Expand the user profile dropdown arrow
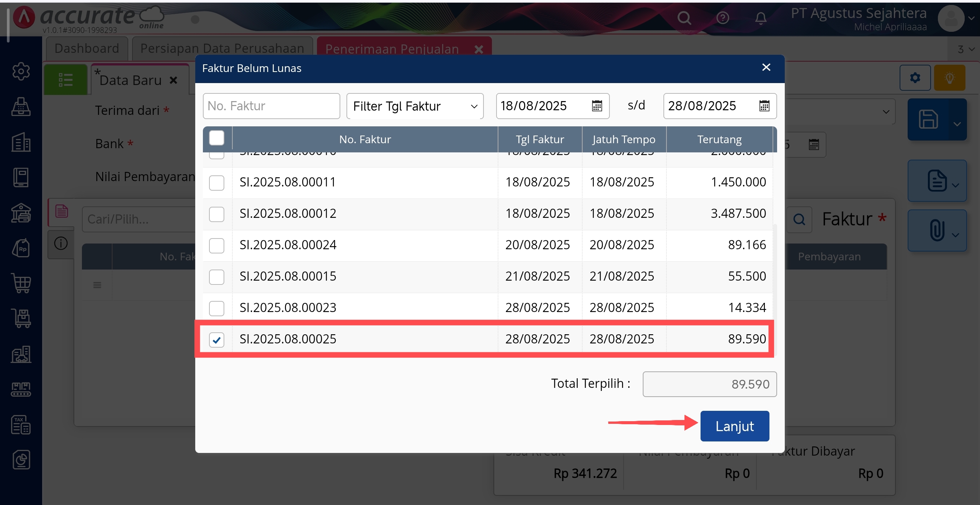Image resolution: width=980 pixels, height=505 pixels. (x=971, y=18)
